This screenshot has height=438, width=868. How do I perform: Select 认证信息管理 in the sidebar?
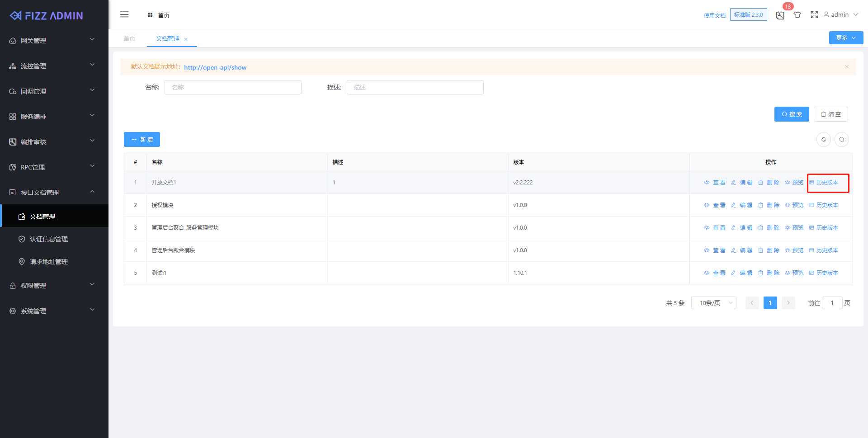(49, 239)
